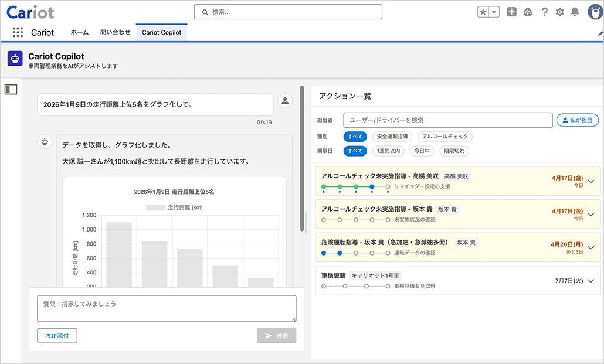
Task: Click the 高橋 美咲 assignee tag
Action: pos(456,176)
